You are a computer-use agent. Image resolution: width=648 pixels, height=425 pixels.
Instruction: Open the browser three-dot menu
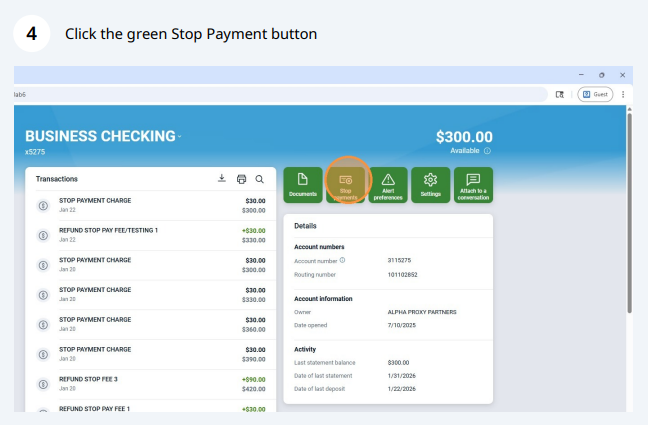[x=623, y=94]
